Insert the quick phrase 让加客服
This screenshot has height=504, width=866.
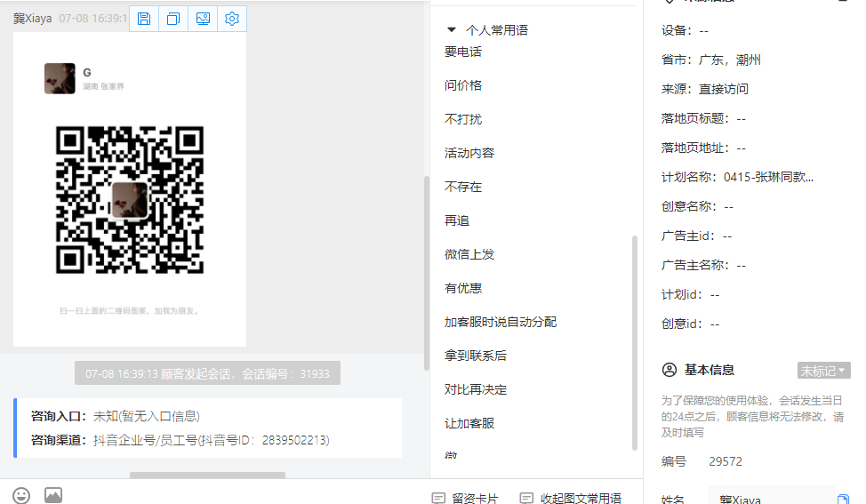tap(469, 423)
